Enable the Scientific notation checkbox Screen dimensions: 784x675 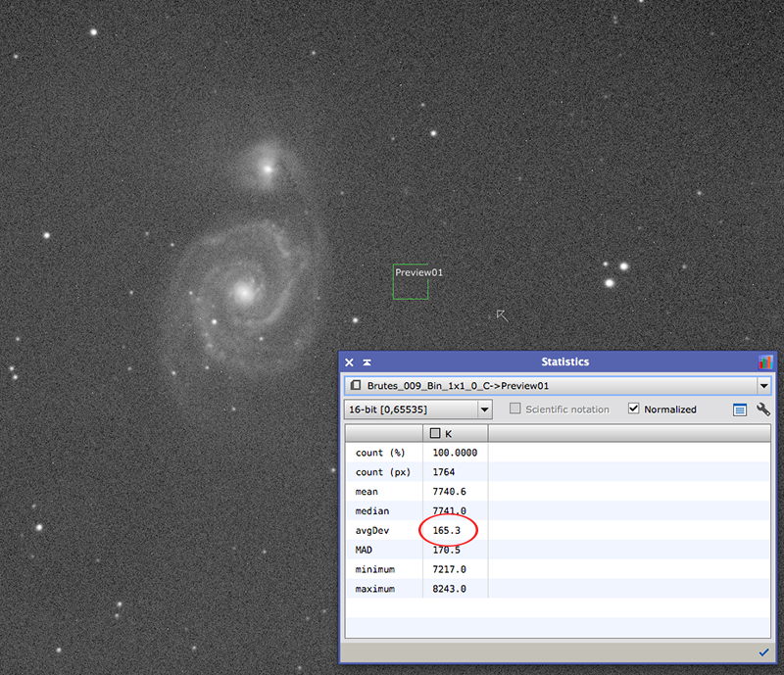pos(515,409)
